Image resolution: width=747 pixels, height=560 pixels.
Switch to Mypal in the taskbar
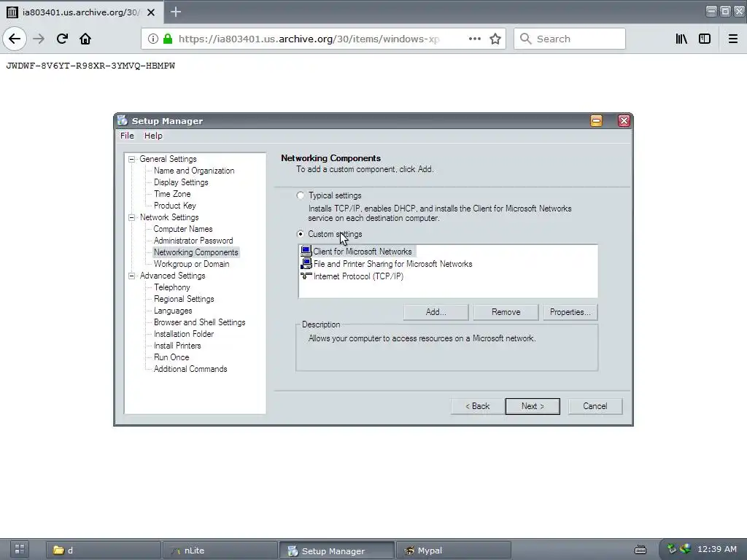coord(454,551)
